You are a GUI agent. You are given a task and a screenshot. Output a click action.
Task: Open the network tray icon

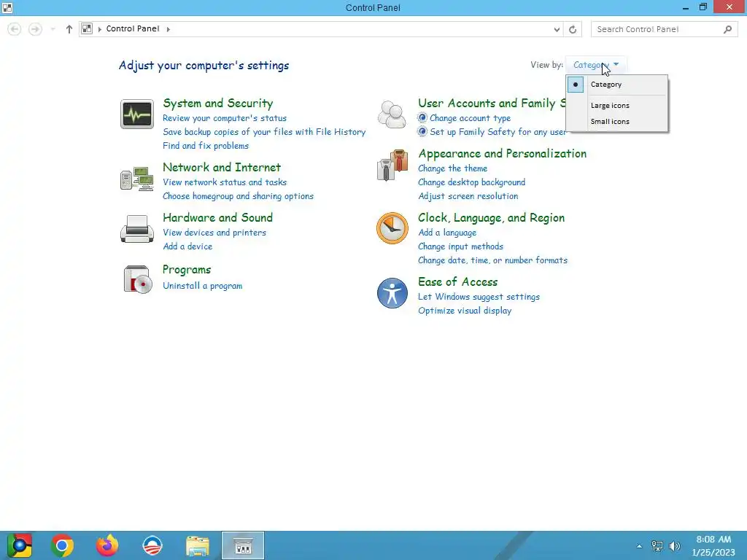click(x=657, y=545)
